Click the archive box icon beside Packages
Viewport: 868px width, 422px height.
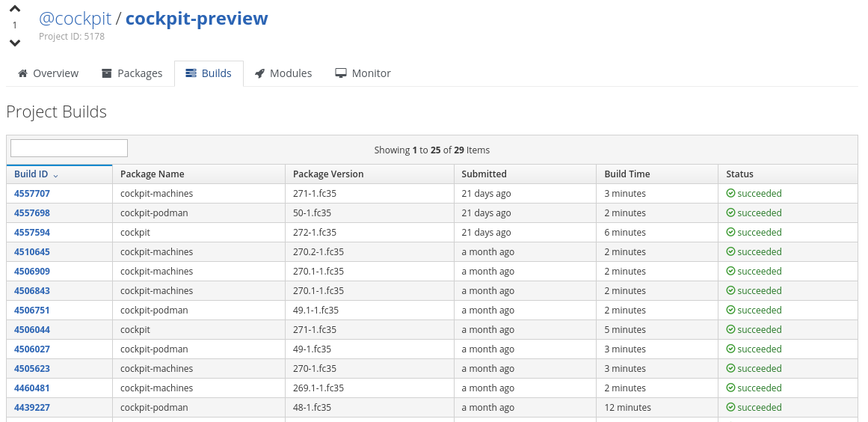[107, 73]
